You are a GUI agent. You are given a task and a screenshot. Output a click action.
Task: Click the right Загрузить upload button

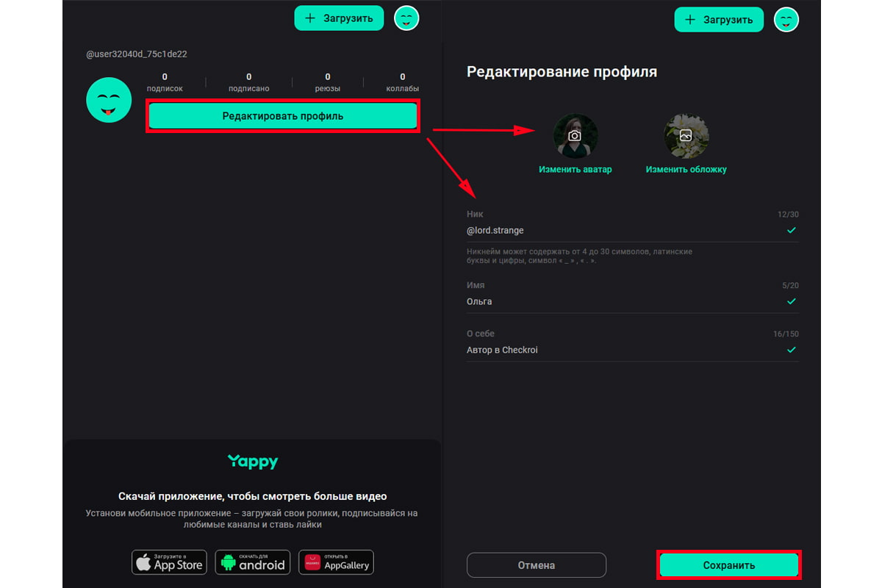(719, 20)
